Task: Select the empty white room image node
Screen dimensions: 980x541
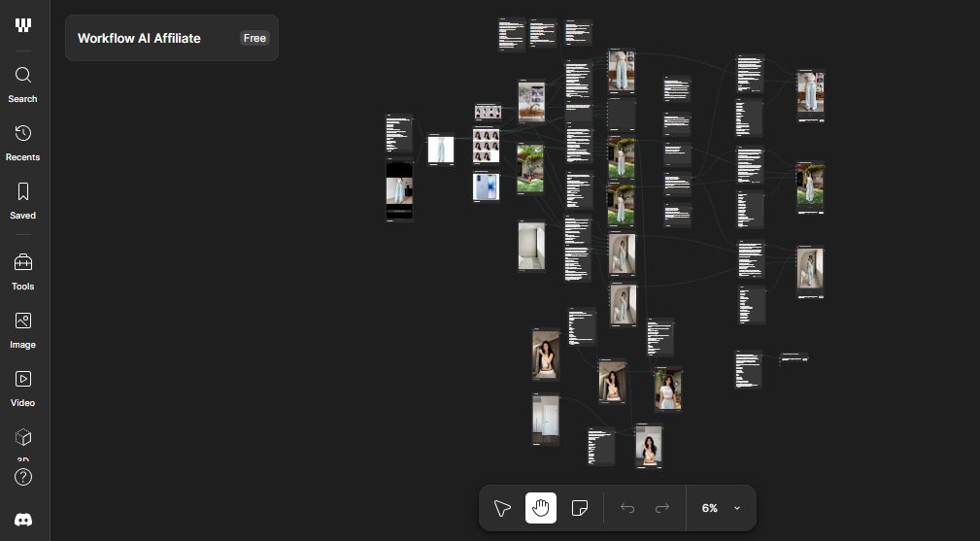Action: [531, 246]
